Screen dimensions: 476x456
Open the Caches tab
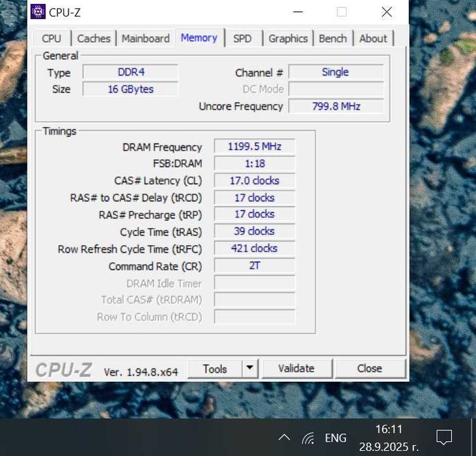[x=94, y=38]
